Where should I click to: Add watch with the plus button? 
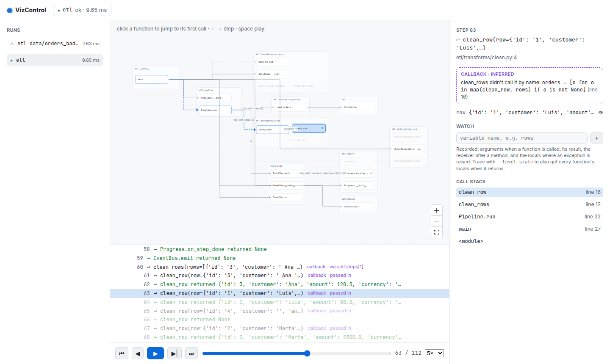click(596, 138)
